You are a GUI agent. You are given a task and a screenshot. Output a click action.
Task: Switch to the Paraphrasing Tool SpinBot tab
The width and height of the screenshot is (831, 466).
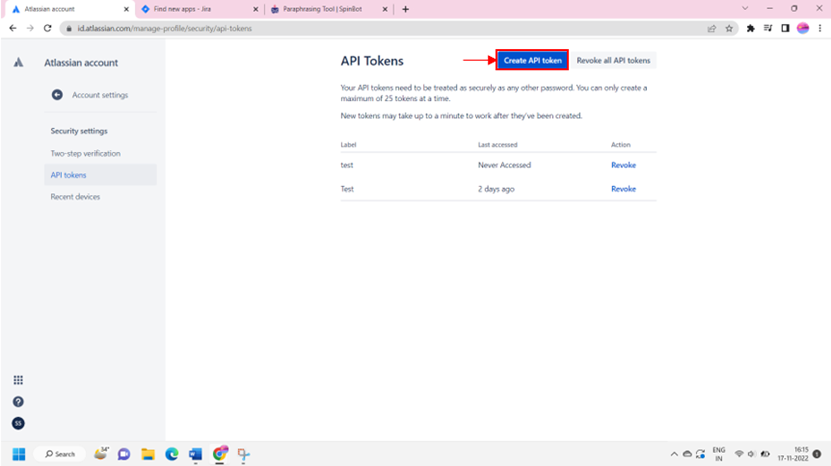pyautogui.click(x=329, y=10)
